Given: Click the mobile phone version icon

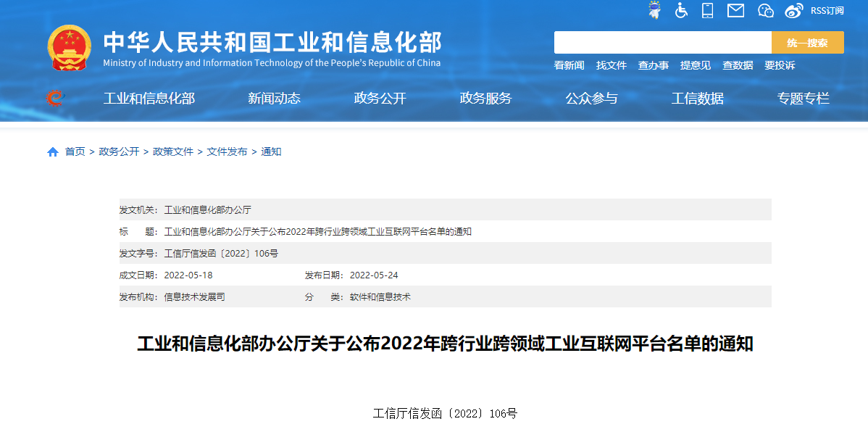Looking at the screenshot, I should [708, 10].
